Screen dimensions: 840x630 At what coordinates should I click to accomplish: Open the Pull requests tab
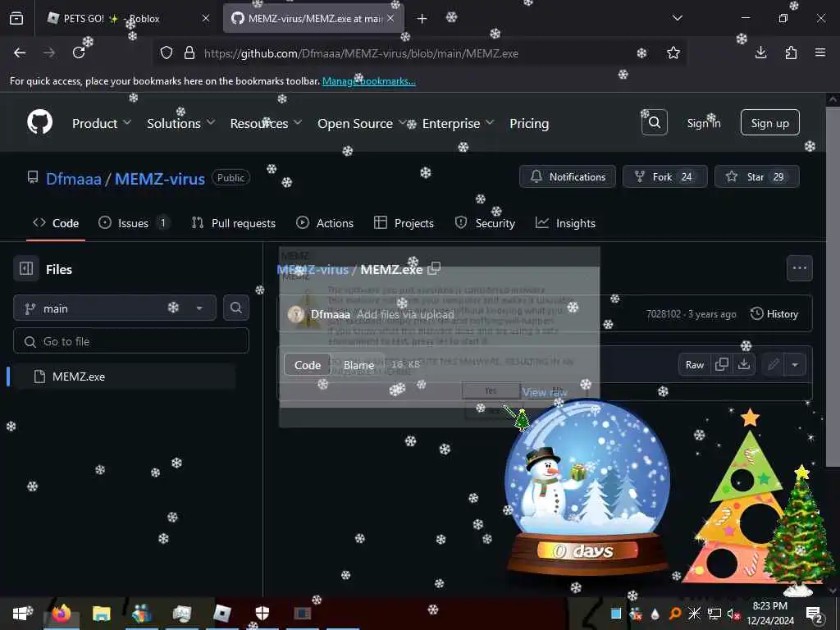pos(234,223)
